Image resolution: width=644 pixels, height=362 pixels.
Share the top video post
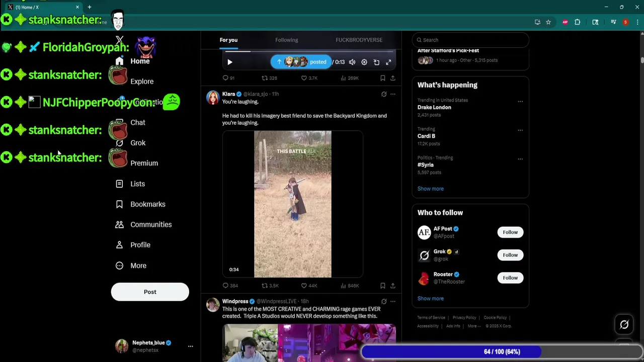pos(393,78)
